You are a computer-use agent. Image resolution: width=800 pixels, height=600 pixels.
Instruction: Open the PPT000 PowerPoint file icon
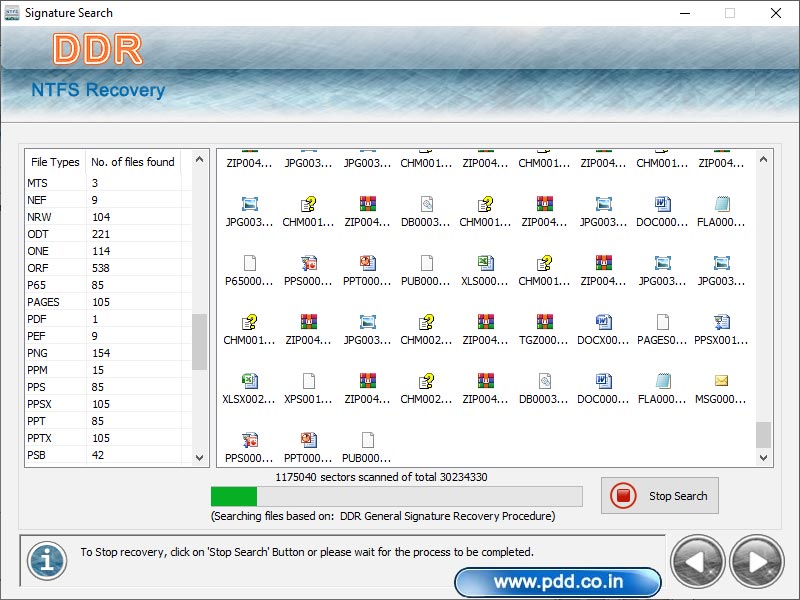[x=368, y=268]
